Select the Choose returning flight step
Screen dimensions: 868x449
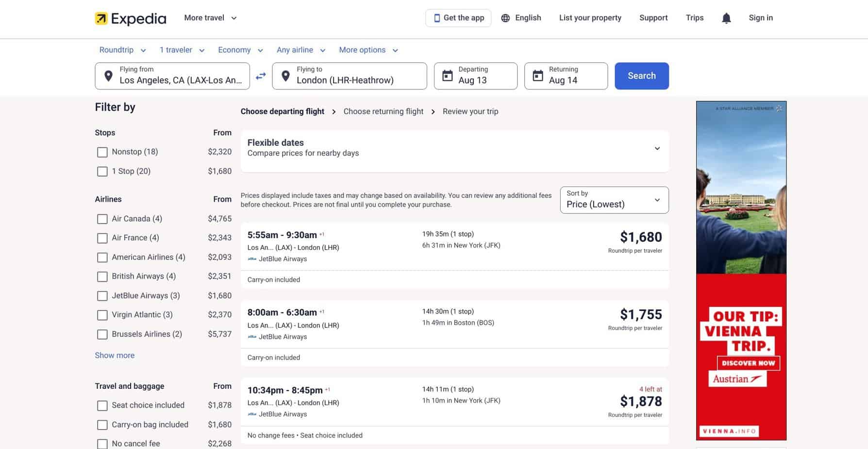click(384, 111)
